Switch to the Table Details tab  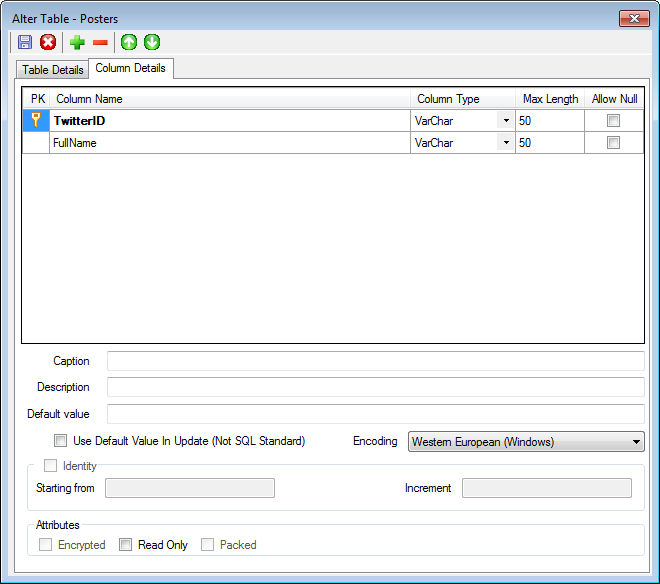(x=53, y=69)
